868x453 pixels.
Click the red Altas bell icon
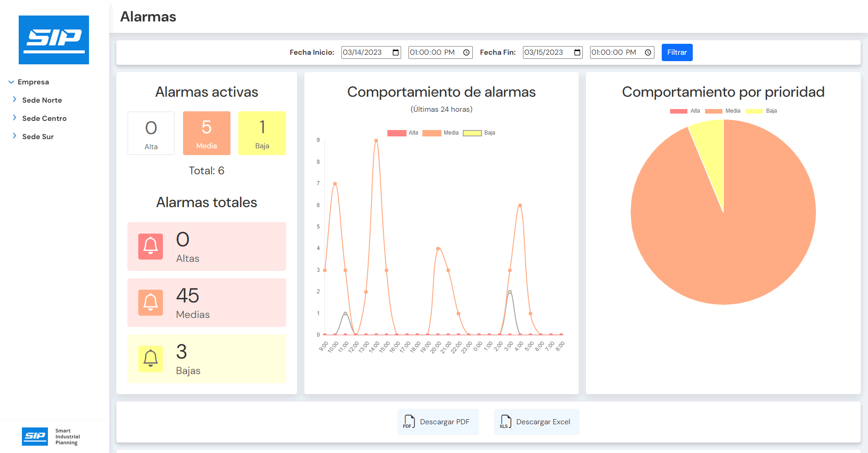151,247
